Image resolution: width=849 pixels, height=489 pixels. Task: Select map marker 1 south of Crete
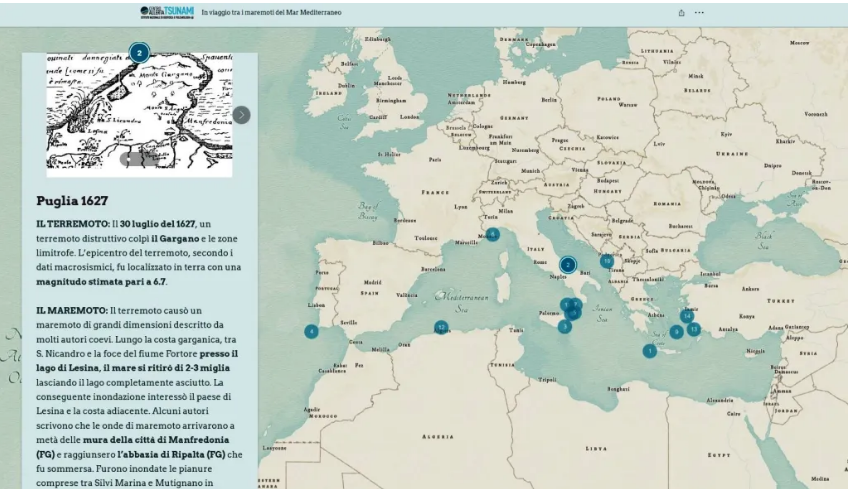point(650,351)
